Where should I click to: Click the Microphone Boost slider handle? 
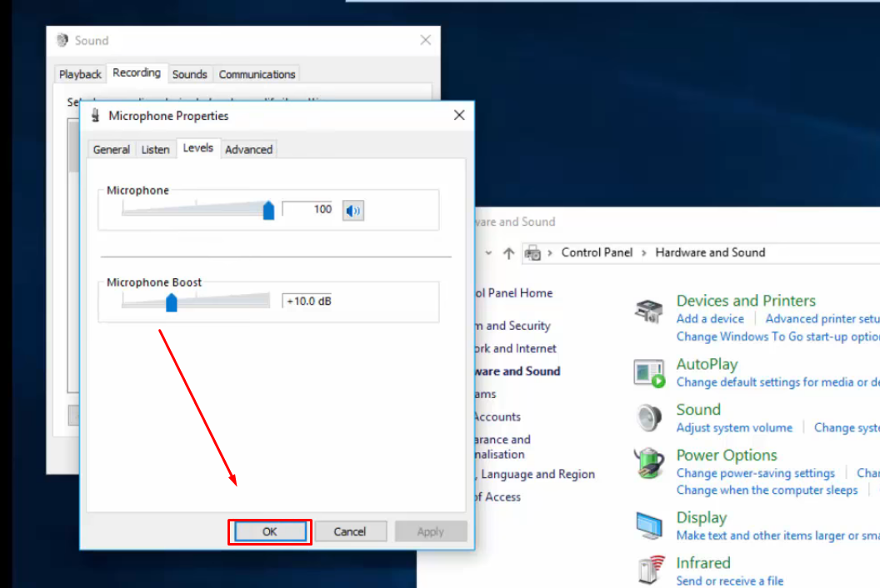pyautogui.click(x=172, y=302)
